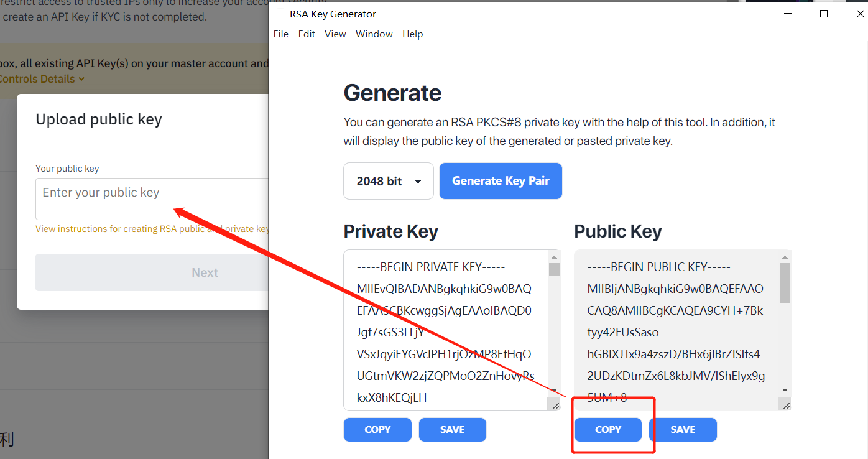Click the Generate Key Pair button
This screenshot has width=868, height=459.
tap(501, 181)
